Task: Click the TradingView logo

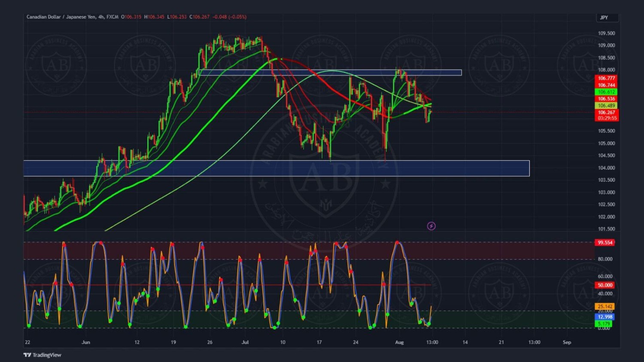Action: [x=42, y=355]
